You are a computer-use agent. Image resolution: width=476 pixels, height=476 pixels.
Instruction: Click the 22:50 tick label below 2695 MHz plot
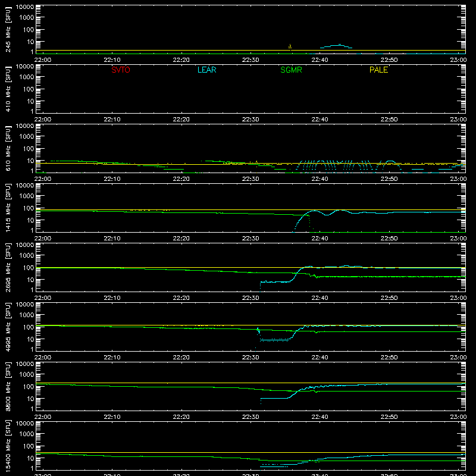tap(389, 298)
